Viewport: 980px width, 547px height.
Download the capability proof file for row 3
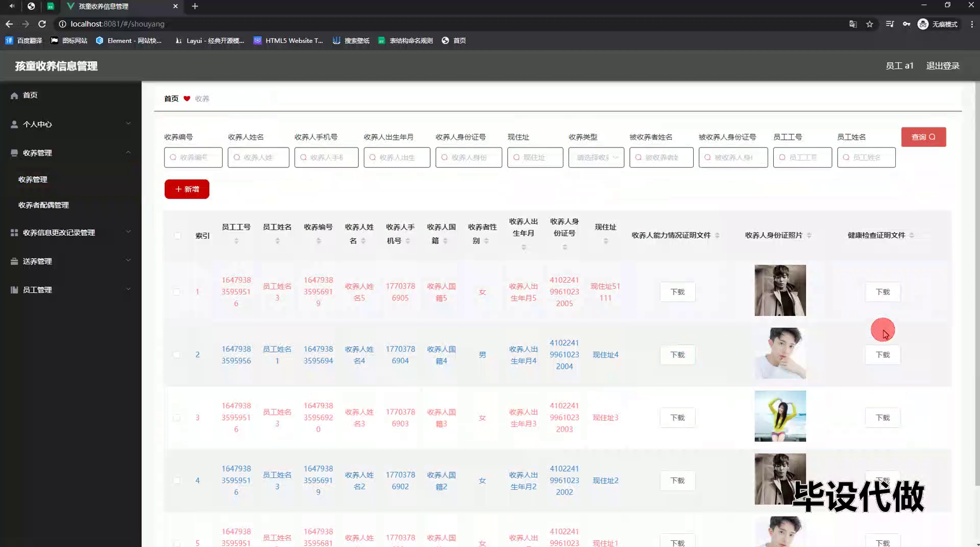tap(677, 418)
